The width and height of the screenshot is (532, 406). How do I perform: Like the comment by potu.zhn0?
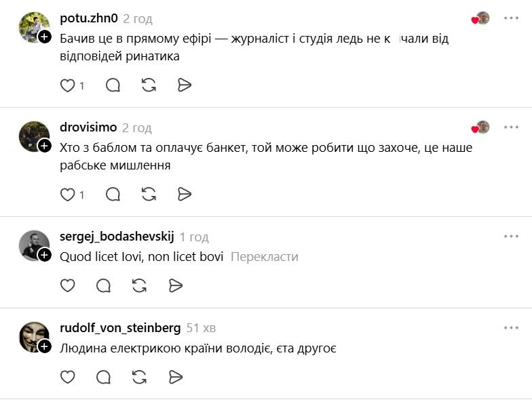tap(68, 85)
